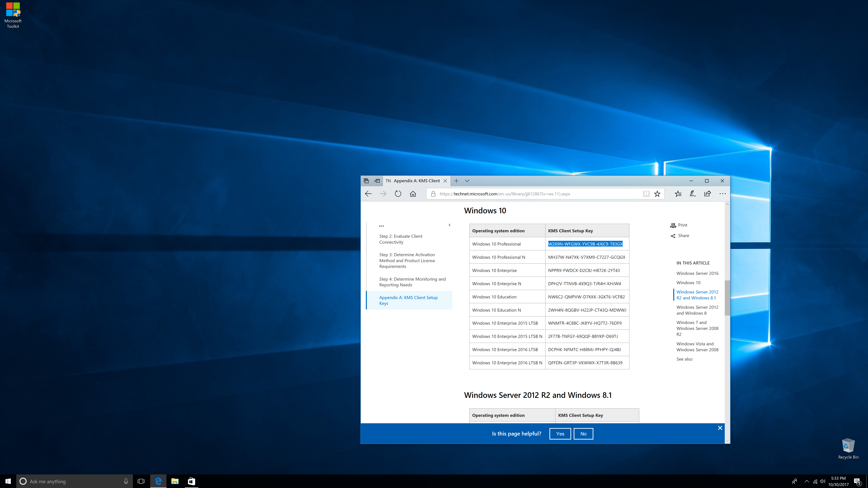The width and height of the screenshot is (868, 488).
Task: Refresh the Edge page
Action: (398, 194)
